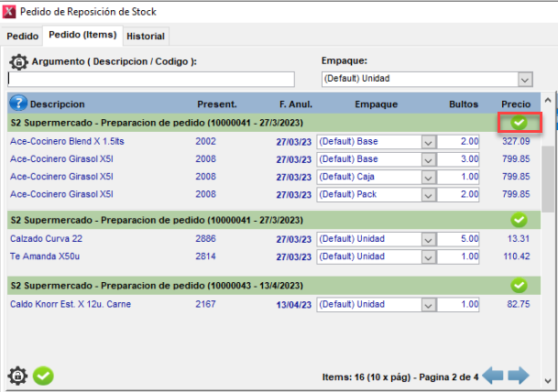The width and height of the screenshot is (558, 392).
Task: Go to the next page with right arrow
Action: coord(519,376)
